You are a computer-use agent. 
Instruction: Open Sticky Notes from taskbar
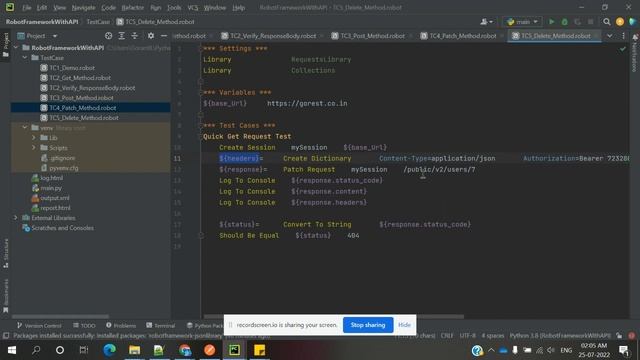coord(259,350)
